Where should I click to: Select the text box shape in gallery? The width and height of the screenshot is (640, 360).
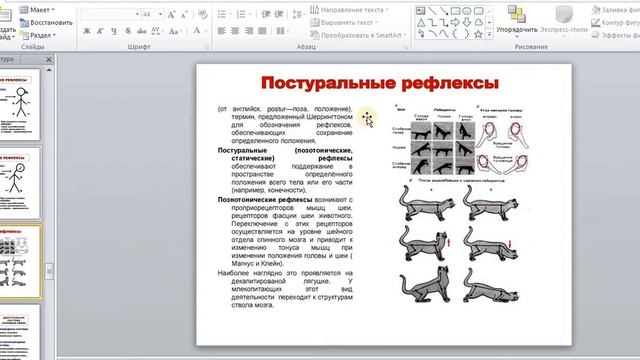[421, 11]
